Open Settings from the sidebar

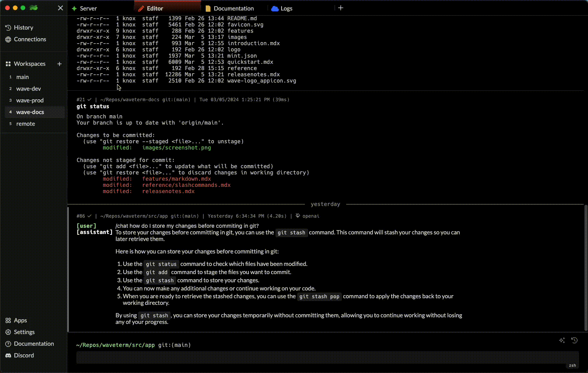click(20, 332)
